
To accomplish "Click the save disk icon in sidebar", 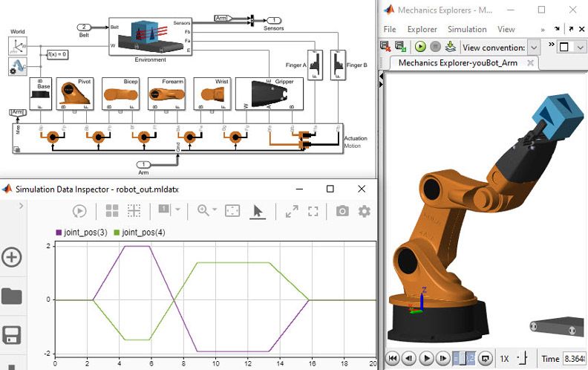I will coord(12,335).
